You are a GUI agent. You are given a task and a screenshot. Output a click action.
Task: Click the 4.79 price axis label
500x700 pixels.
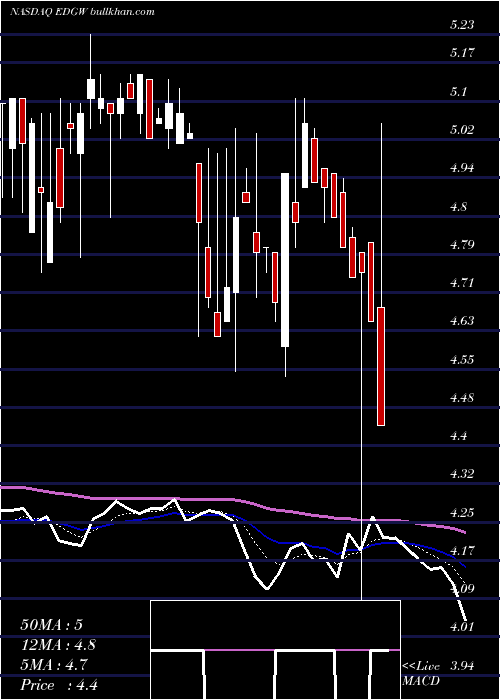pyautogui.click(x=462, y=245)
